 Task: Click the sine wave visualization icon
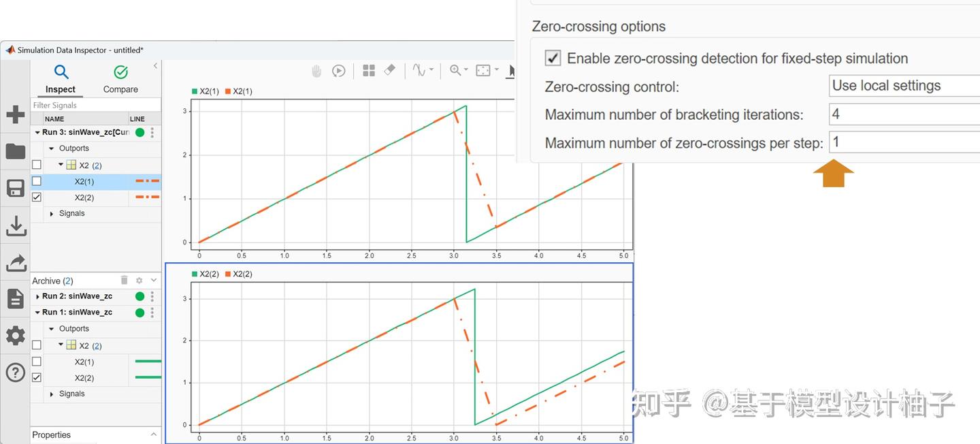pos(419,71)
